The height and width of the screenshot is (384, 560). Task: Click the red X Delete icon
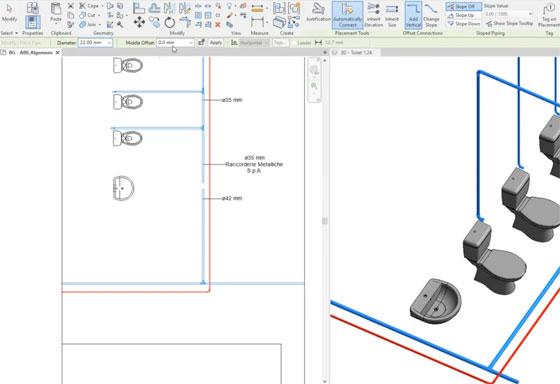[218, 24]
